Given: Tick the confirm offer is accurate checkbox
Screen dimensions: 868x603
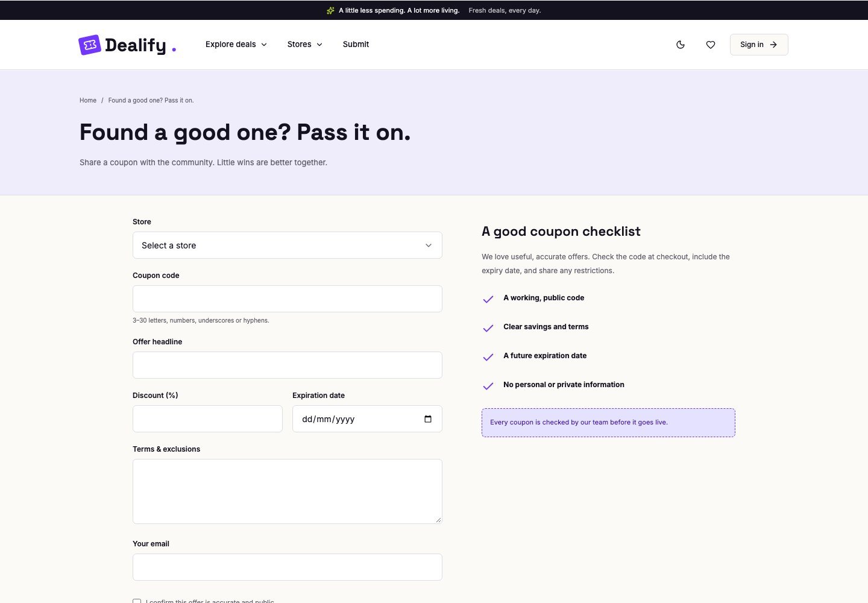Looking at the screenshot, I should click(137, 601).
